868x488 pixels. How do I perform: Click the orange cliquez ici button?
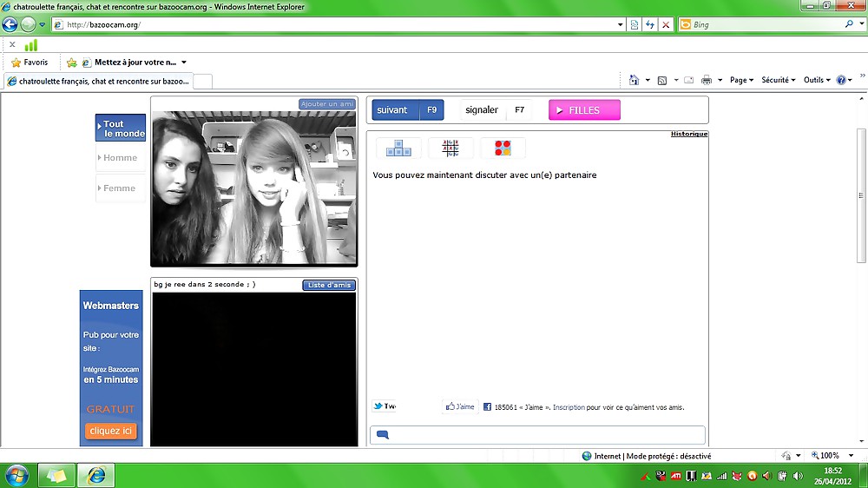pos(111,431)
